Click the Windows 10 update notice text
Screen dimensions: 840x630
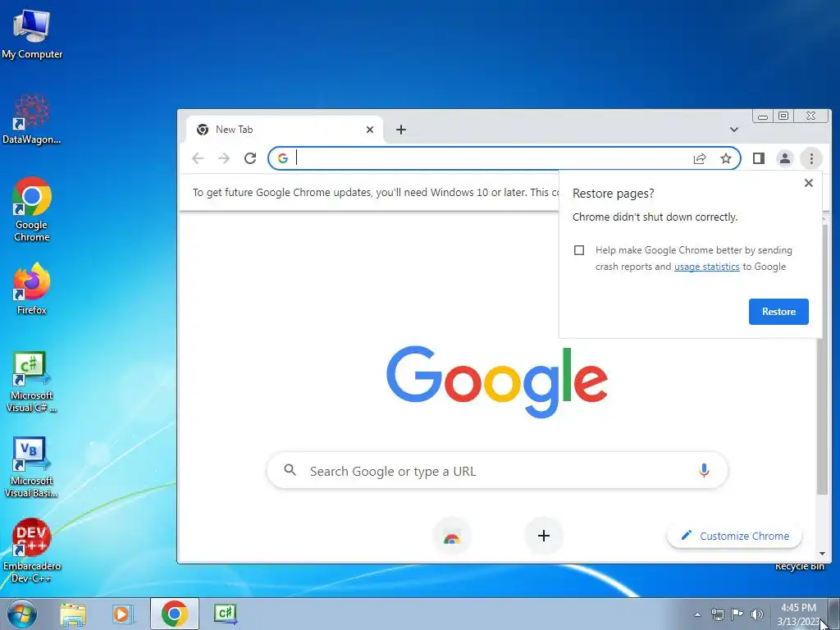pyautogui.click(x=376, y=192)
